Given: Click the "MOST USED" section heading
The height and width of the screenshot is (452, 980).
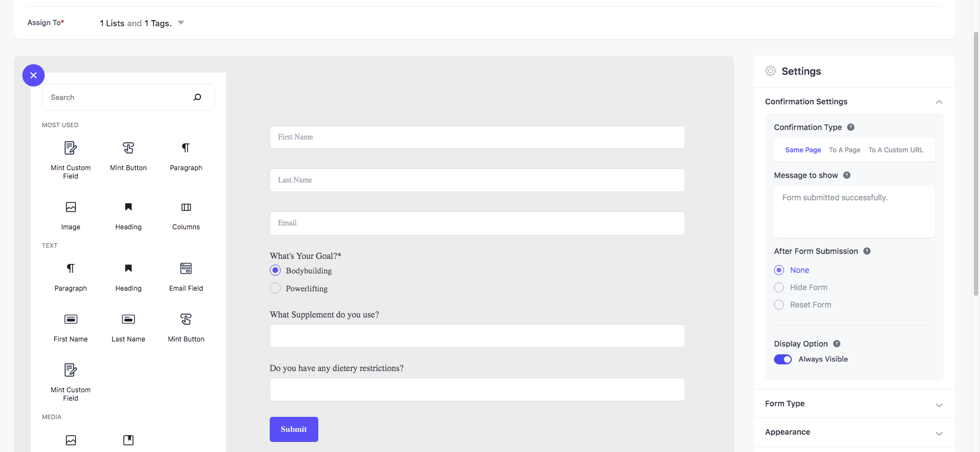Looking at the screenshot, I should point(60,125).
